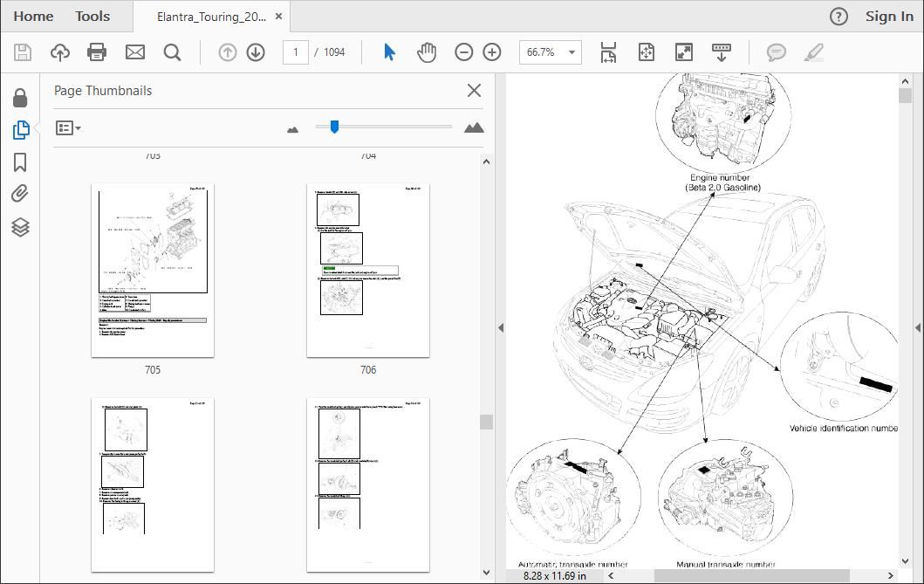Open the Find text search tool

click(172, 52)
